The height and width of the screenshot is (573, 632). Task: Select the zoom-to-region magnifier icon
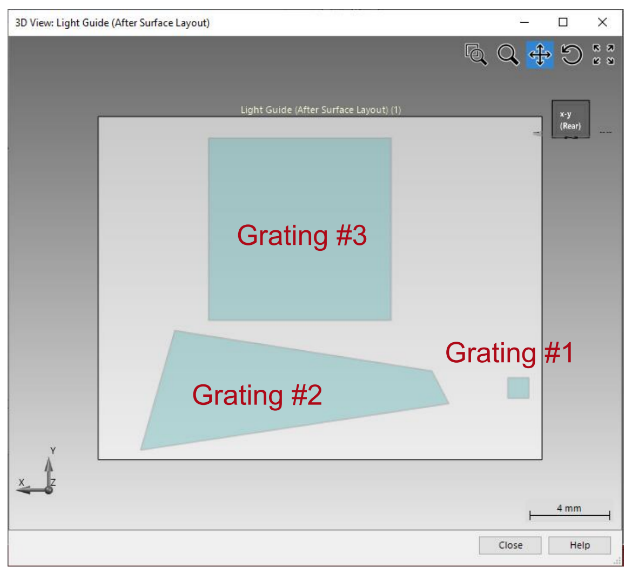476,54
